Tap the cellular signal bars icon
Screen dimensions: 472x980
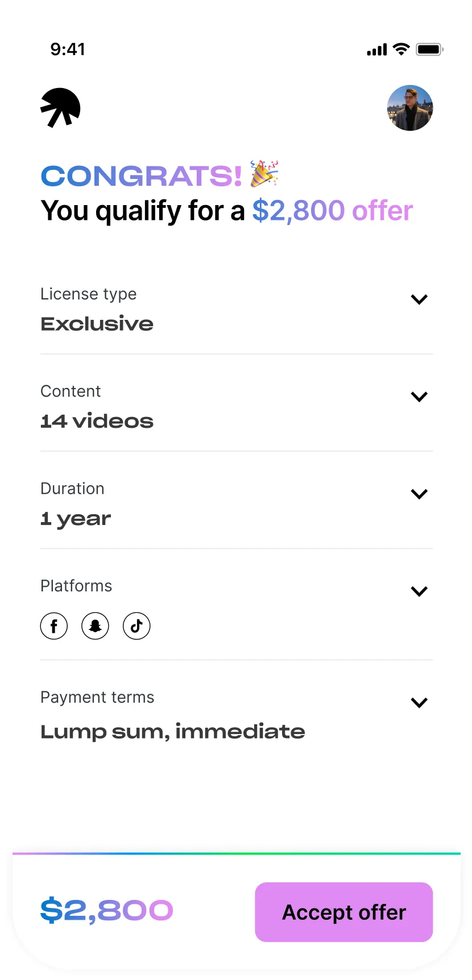376,50
